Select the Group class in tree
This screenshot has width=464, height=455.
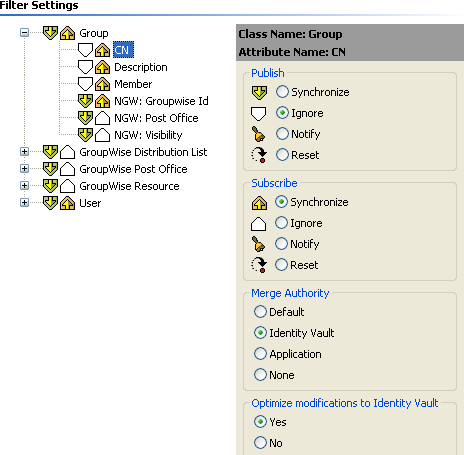point(94,33)
